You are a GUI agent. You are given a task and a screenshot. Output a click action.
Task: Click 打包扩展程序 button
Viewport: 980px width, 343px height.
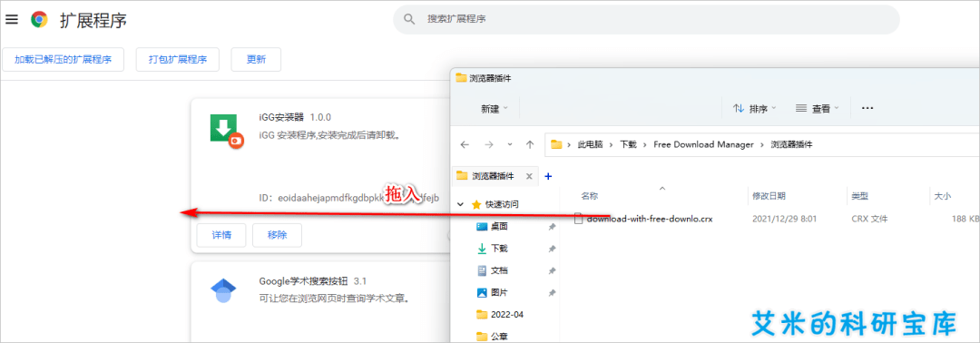[178, 59]
